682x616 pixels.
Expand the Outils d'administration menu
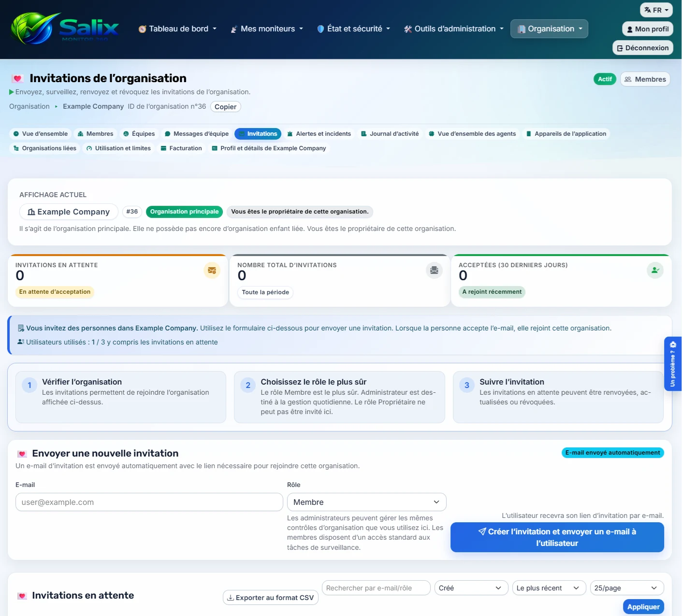454,29
